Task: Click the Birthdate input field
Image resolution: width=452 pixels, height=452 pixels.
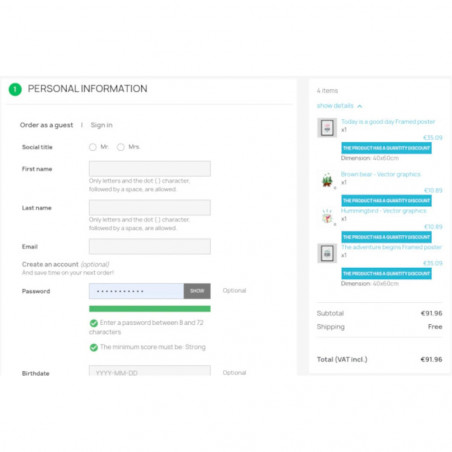Action: click(x=150, y=371)
